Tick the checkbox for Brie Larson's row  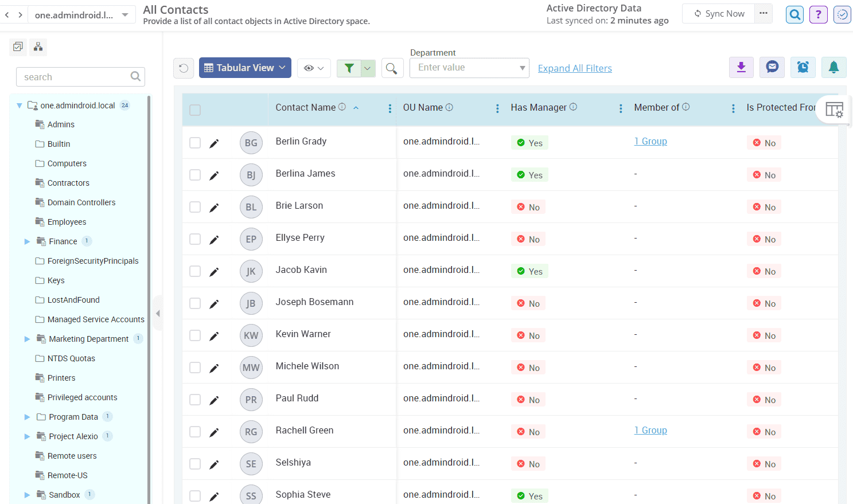tap(195, 207)
